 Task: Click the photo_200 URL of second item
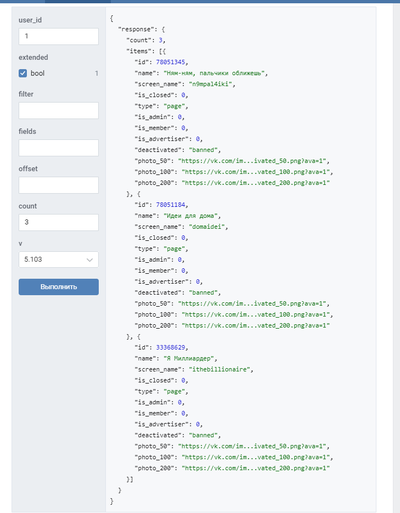[x=256, y=326]
